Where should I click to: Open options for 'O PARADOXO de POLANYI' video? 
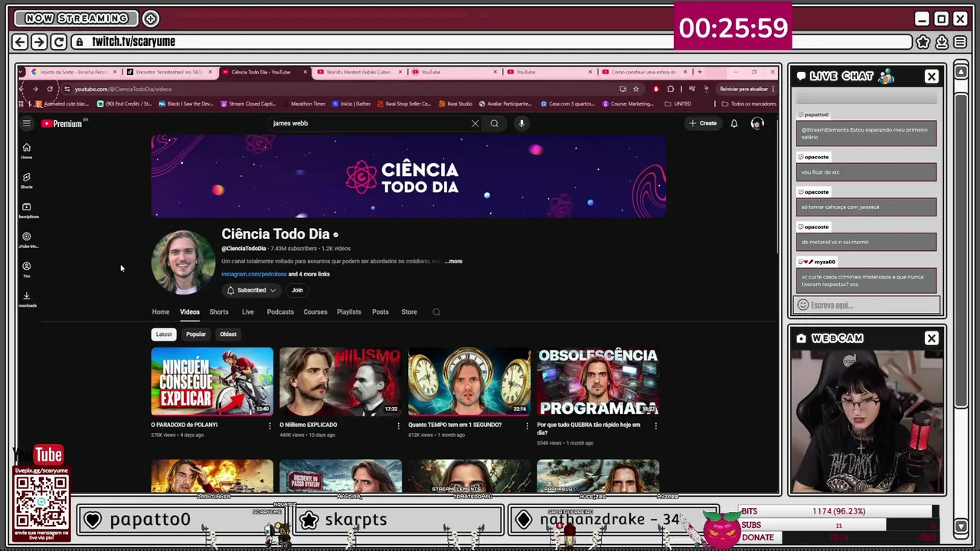(269, 425)
